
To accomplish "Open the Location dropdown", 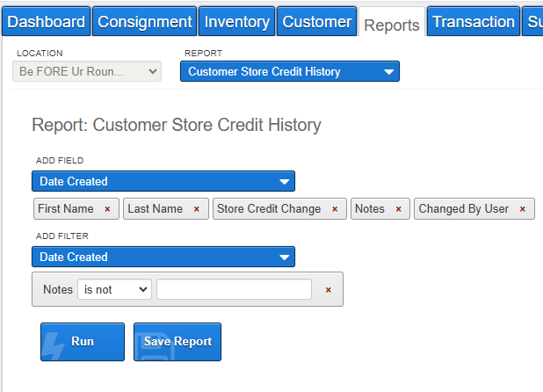I will tap(87, 71).
